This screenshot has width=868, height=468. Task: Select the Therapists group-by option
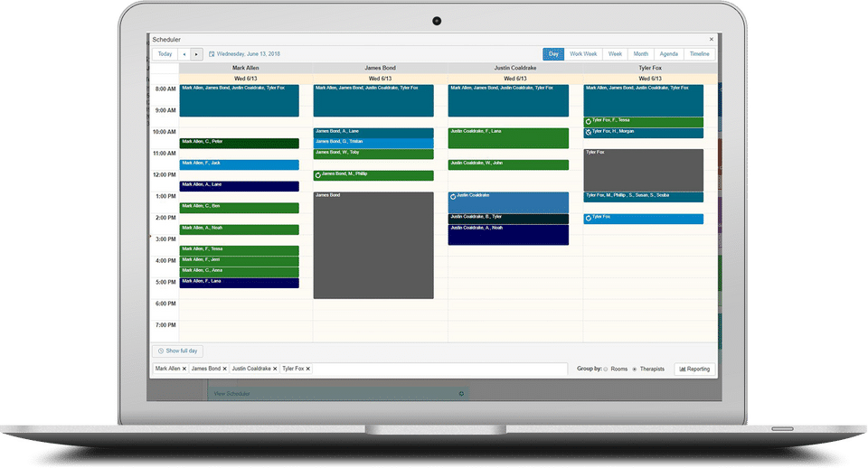pos(635,369)
